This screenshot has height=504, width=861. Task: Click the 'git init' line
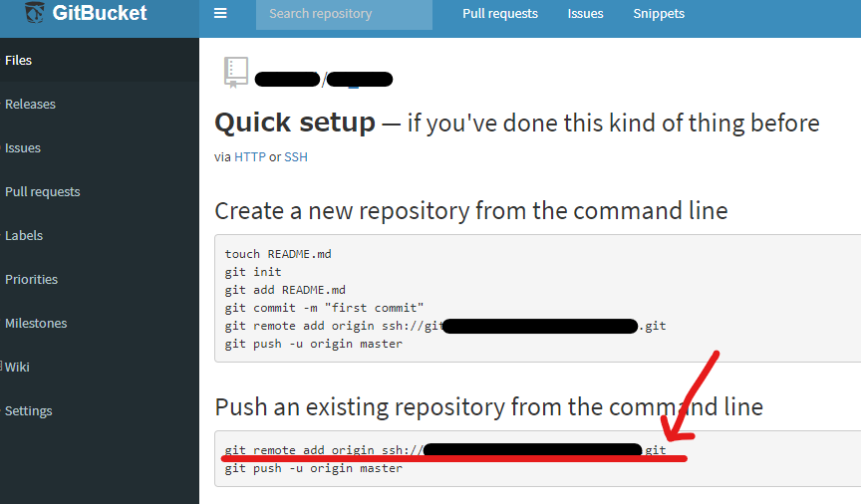(x=252, y=272)
